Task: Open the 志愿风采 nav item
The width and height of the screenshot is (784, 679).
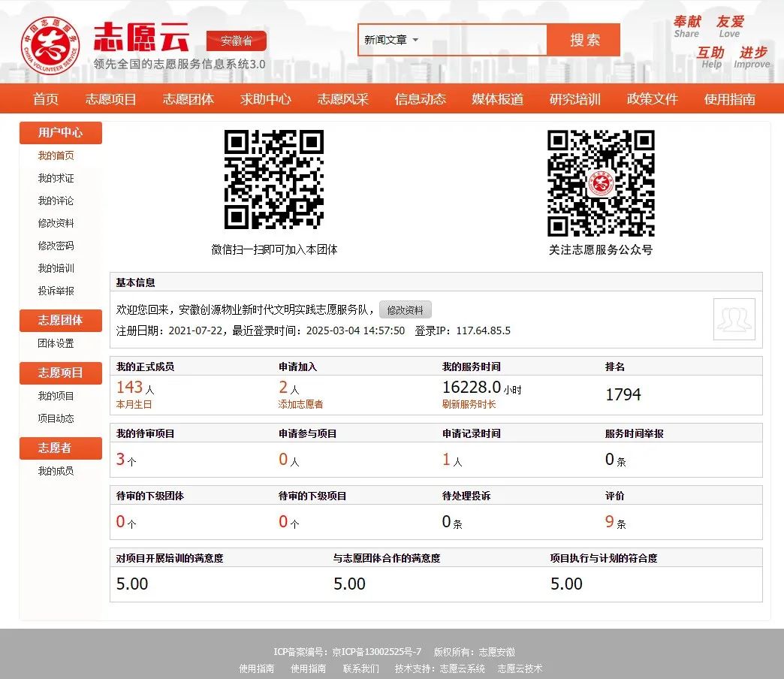Action: [343, 99]
